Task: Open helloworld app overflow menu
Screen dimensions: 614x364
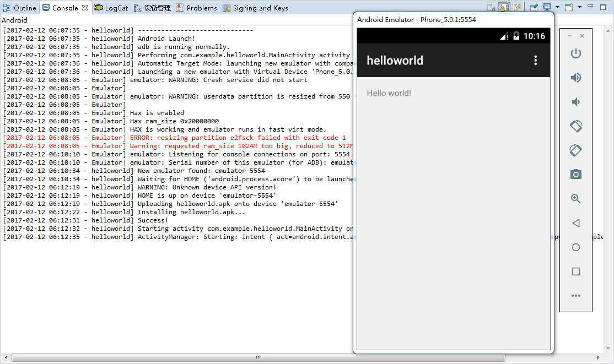Action: pos(535,60)
